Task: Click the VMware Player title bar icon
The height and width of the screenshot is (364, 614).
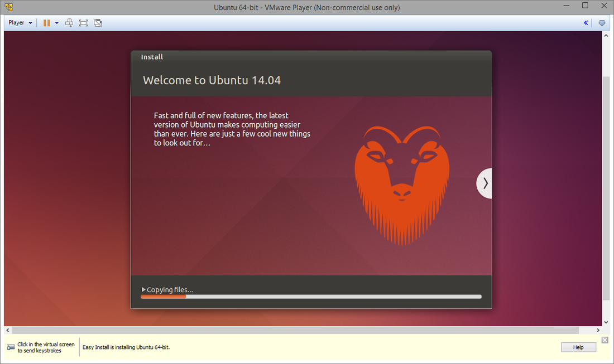Action: click(8, 7)
